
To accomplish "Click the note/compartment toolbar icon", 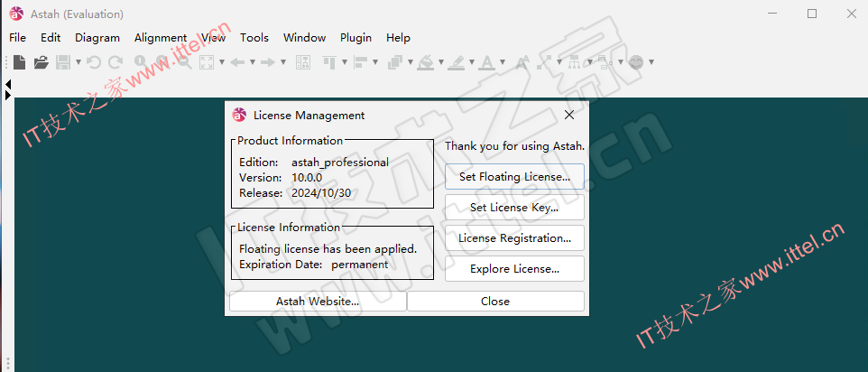I will pyautogui.click(x=605, y=62).
